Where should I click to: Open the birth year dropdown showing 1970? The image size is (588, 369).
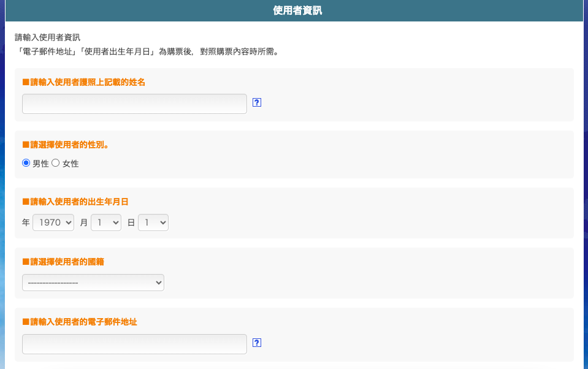(x=53, y=223)
